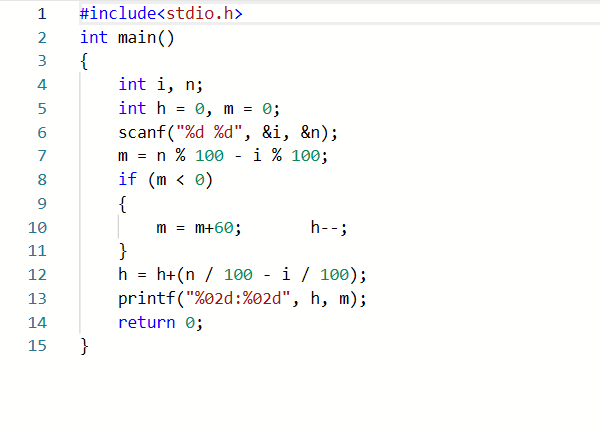Click the printf call on line 13
The width and height of the screenshot is (600, 433).
[x=242, y=299]
